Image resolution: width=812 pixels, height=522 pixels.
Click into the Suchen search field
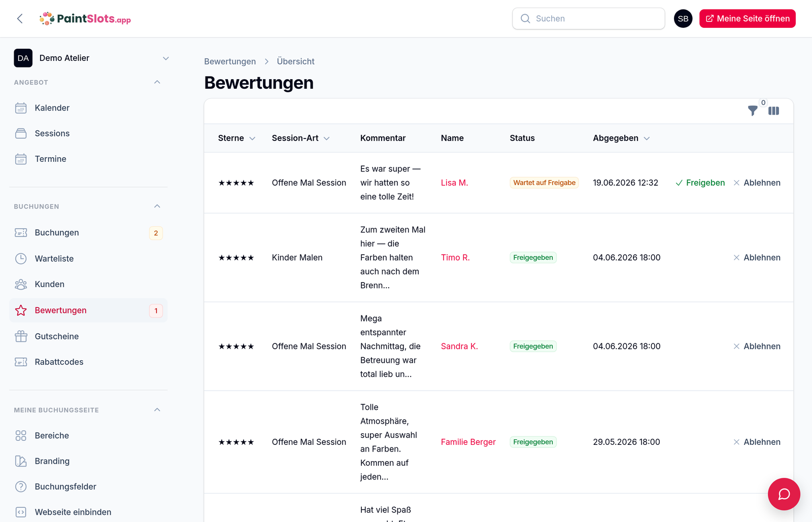tap(589, 19)
